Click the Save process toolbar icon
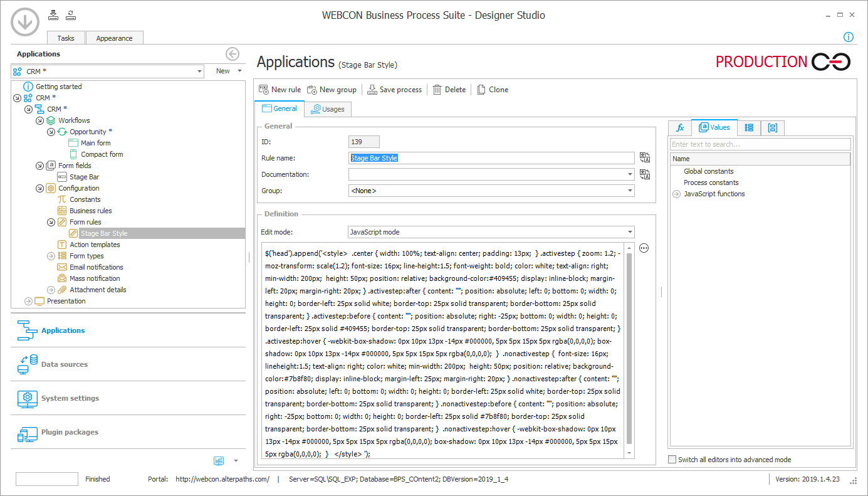Screen dimensions: 868x496 [x=372, y=90]
